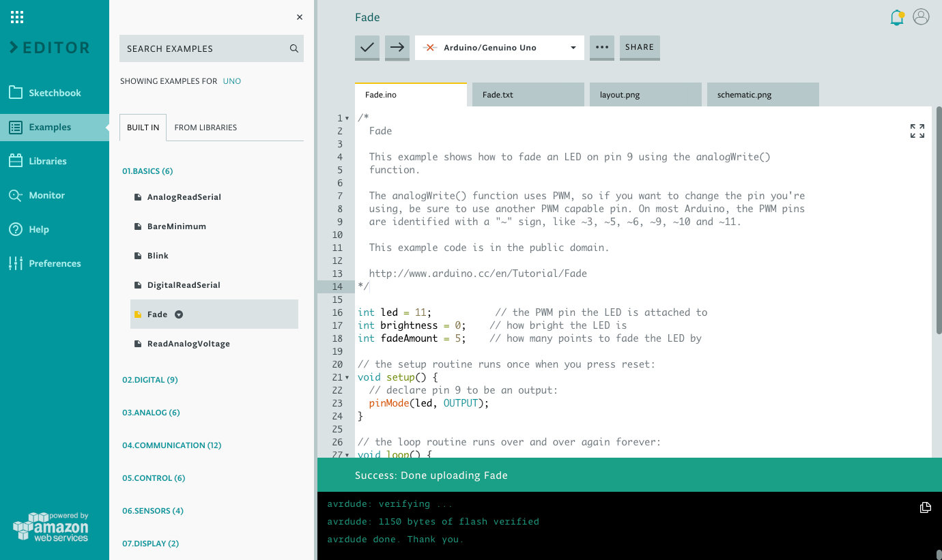Viewport: 942px width, 560px height.
Task: Open the apps grid menu
Action: pyautogui.click(x=17, y=17)
